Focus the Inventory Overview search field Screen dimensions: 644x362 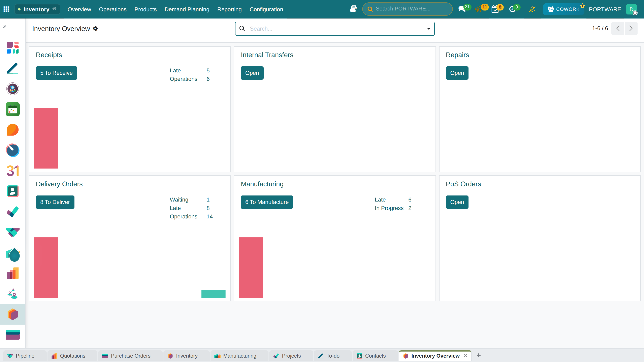tap(335, 29)
